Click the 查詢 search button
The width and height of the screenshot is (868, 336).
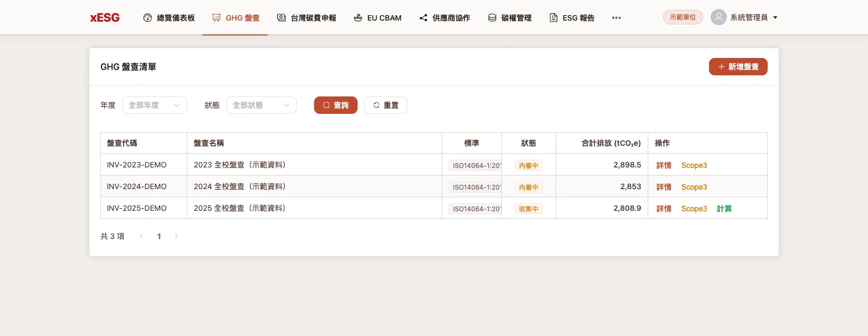coord(336,105)
